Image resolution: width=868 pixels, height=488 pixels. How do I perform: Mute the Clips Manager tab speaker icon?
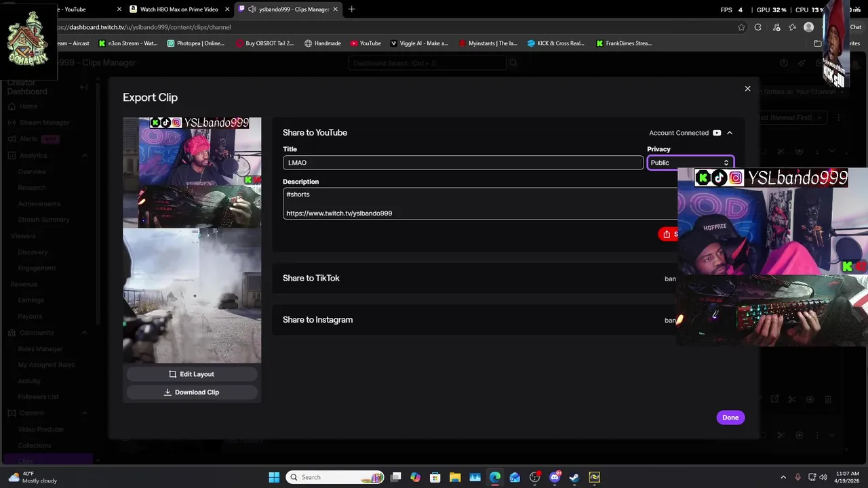252,9
